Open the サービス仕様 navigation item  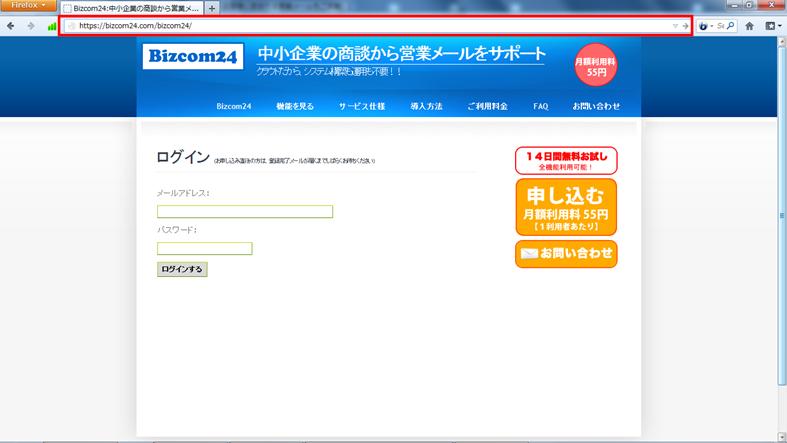click(361, 106)
